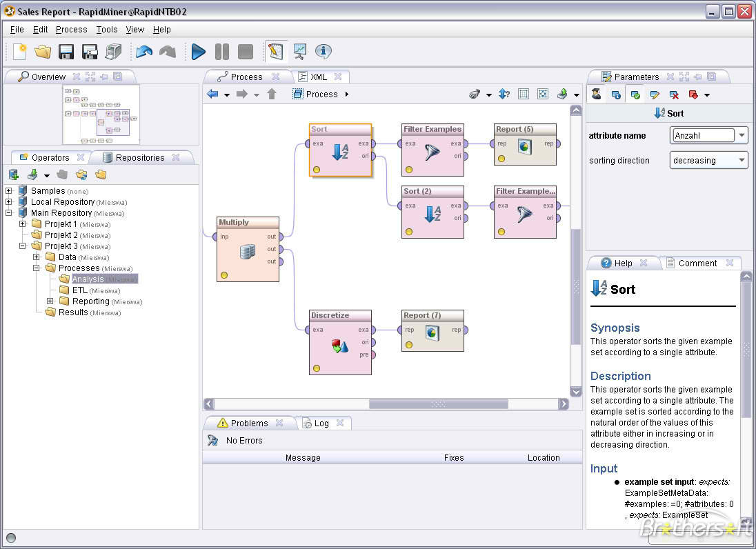Click the rename operator icon in Parameters

[x=655, y=94]
